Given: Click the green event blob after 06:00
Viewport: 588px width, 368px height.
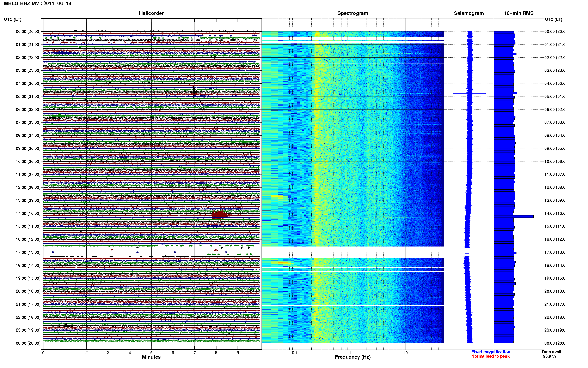Looking at the screenshot, I should [59, 115].
